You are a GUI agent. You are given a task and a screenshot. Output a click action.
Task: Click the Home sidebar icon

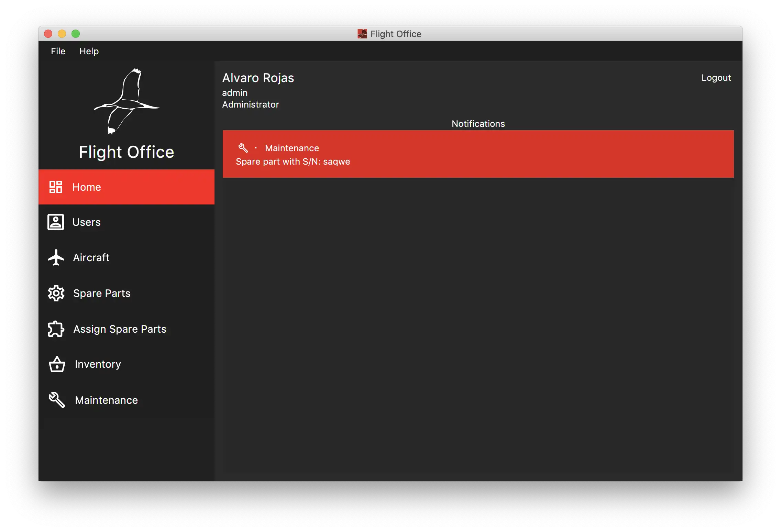tap(55, 187)
